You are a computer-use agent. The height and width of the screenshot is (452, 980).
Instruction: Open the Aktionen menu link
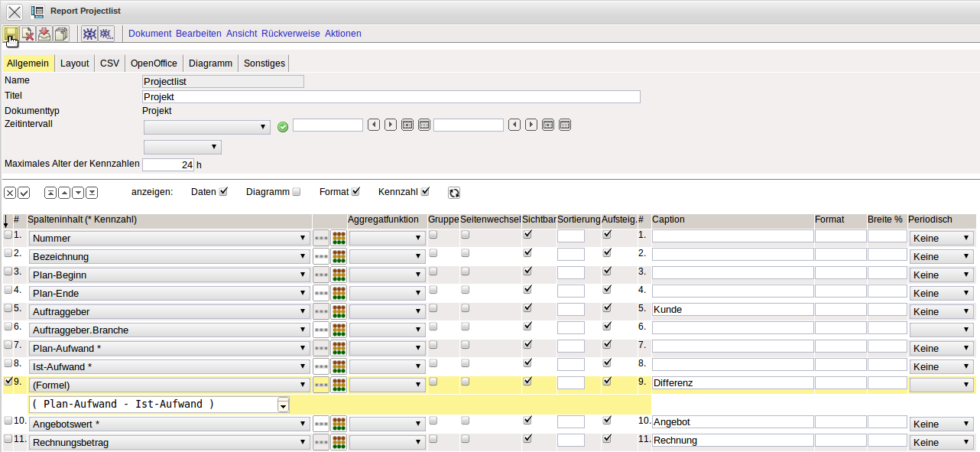tap(342, 34)
